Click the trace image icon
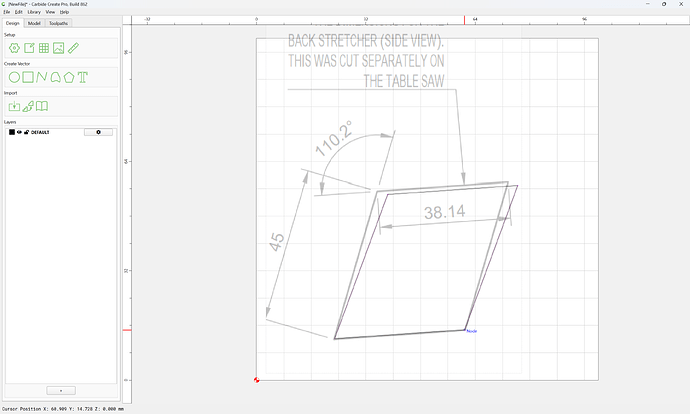The width and height of the screenshot is (690, 414). click(28, 106)
